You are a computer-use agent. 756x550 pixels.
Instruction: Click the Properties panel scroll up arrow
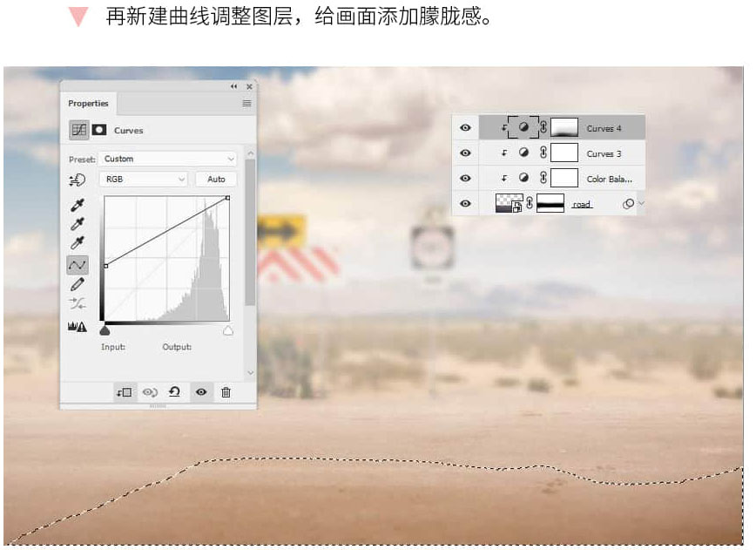250,153
